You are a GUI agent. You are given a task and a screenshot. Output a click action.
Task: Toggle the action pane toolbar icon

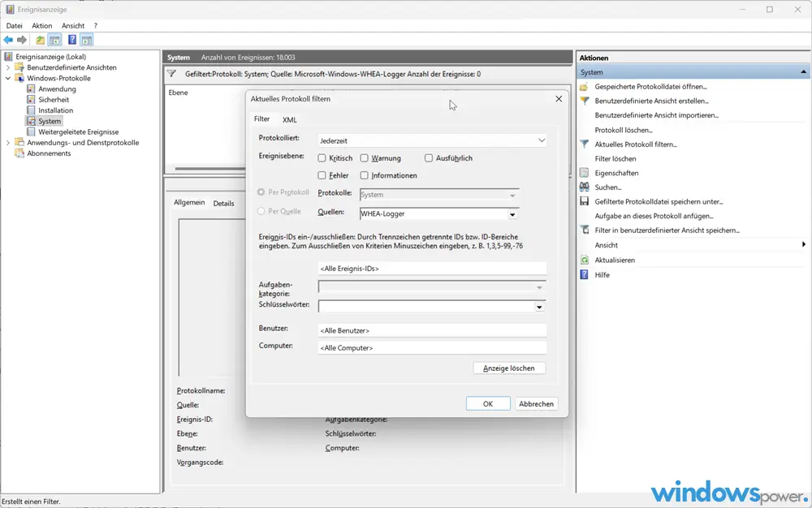(x=87, y=40)
